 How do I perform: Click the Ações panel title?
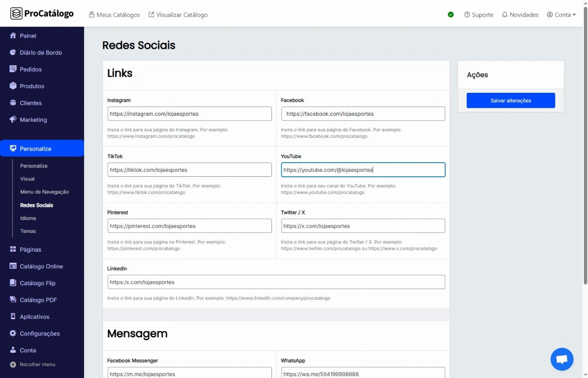tap(477, 75)
